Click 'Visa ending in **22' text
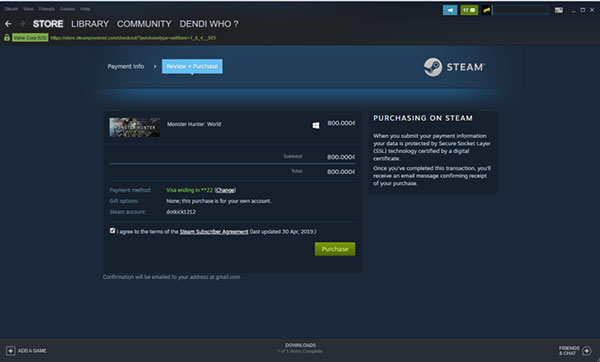Image resolution: width=600 pixels, height=362 pixels. 189,190
